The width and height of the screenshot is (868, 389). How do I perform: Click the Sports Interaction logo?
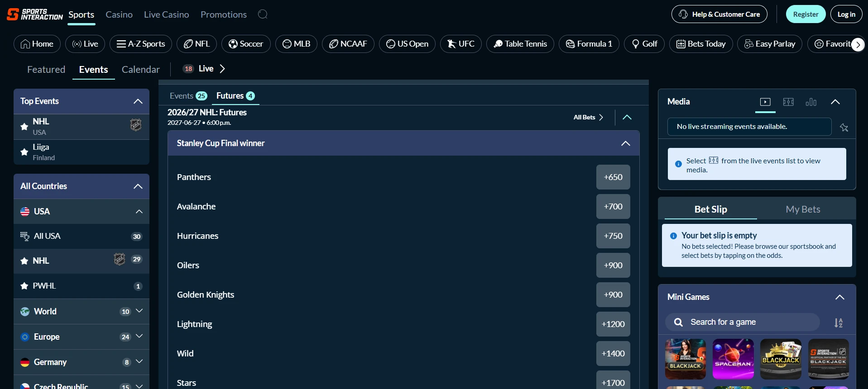coord(35,14)
